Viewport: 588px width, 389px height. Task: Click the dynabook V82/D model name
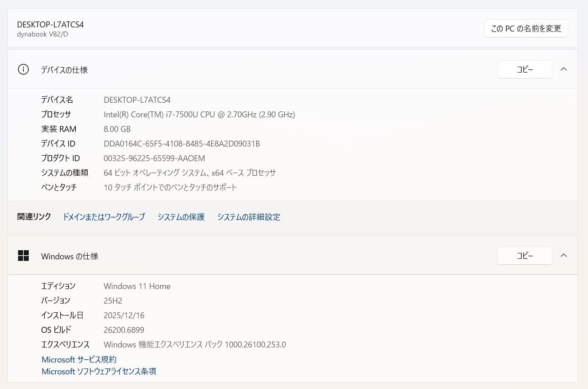coord(42,34)
